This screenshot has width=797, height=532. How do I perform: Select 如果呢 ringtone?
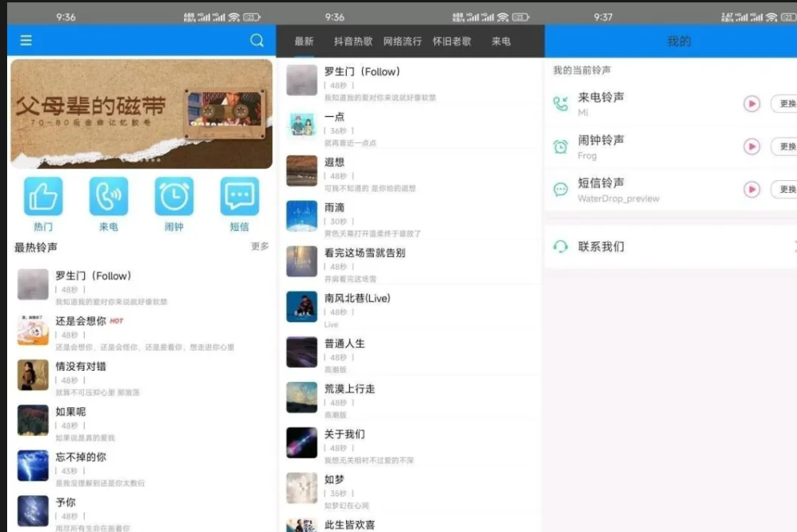(x=141, y=421)
